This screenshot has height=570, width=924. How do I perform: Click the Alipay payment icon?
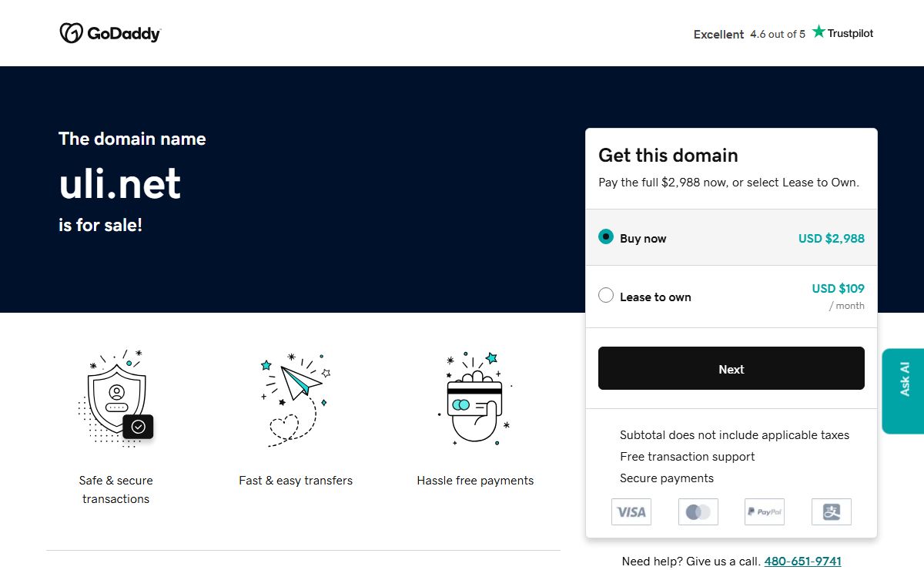point(831,511)
